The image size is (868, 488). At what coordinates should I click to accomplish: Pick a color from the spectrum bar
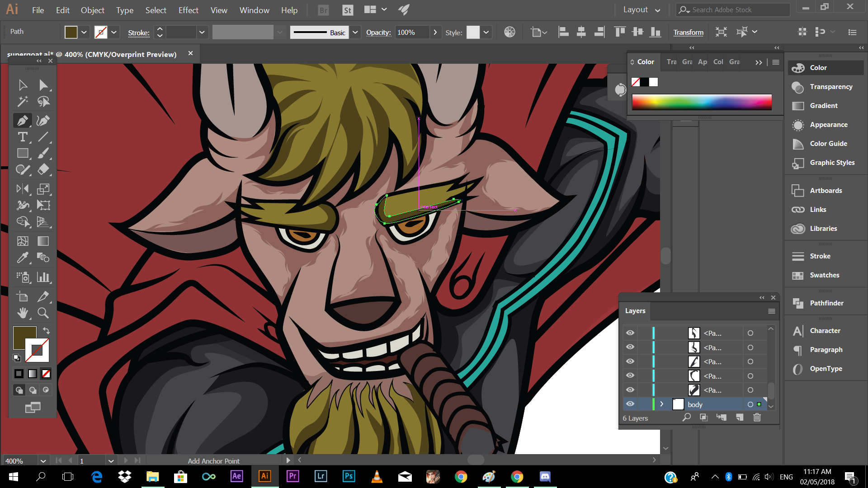(702, 103)
